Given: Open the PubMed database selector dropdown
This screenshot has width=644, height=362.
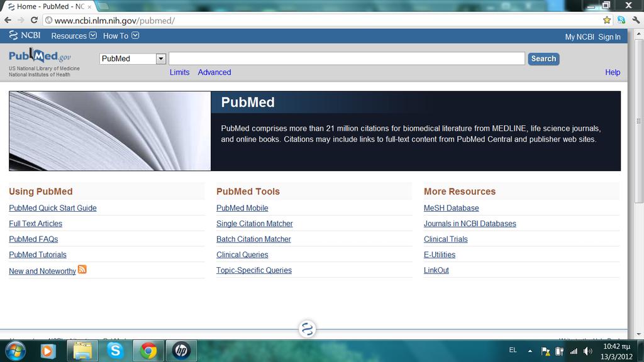Looking at the screenshot, I should coord(132,58).
